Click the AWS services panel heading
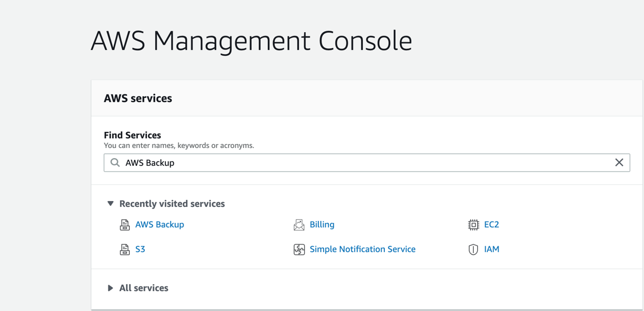The width and height of the screenshot is (644, 311). (138, 98)
